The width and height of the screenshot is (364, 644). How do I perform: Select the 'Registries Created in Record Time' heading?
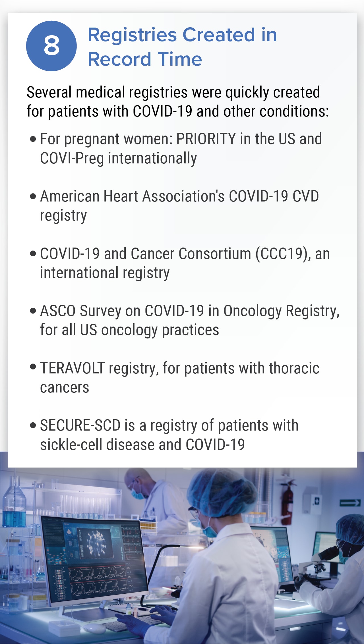182,47
